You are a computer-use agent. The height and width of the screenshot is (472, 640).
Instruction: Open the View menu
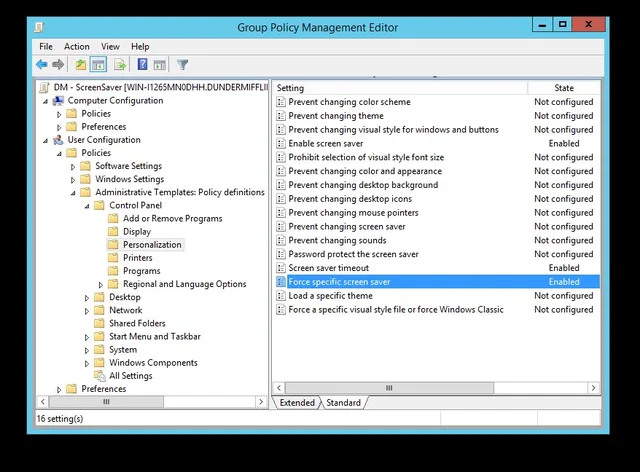[110, 47]
